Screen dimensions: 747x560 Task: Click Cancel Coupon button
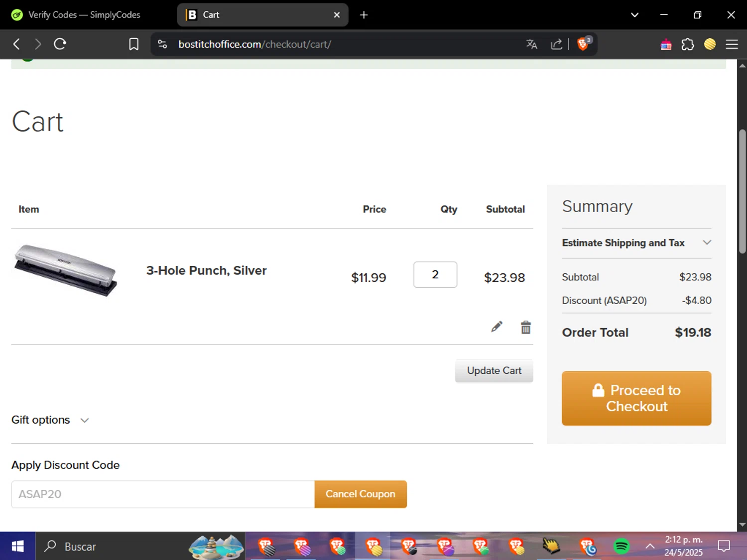(x=361, y=494)
